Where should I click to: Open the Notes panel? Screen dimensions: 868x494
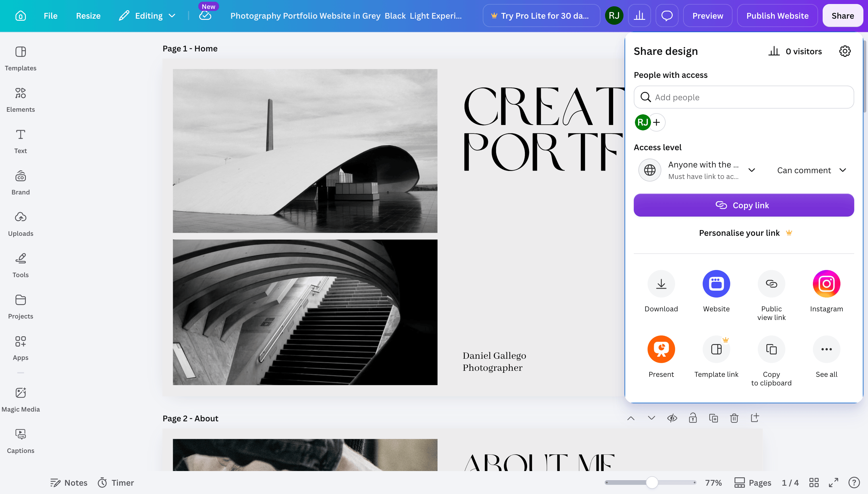[69, 483]
